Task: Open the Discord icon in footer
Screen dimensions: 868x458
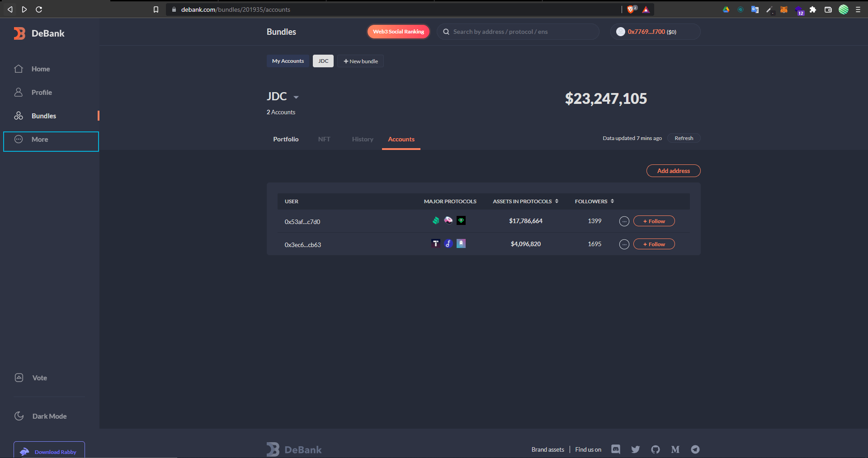Action: pyautogui.click(x=616, y=449)
